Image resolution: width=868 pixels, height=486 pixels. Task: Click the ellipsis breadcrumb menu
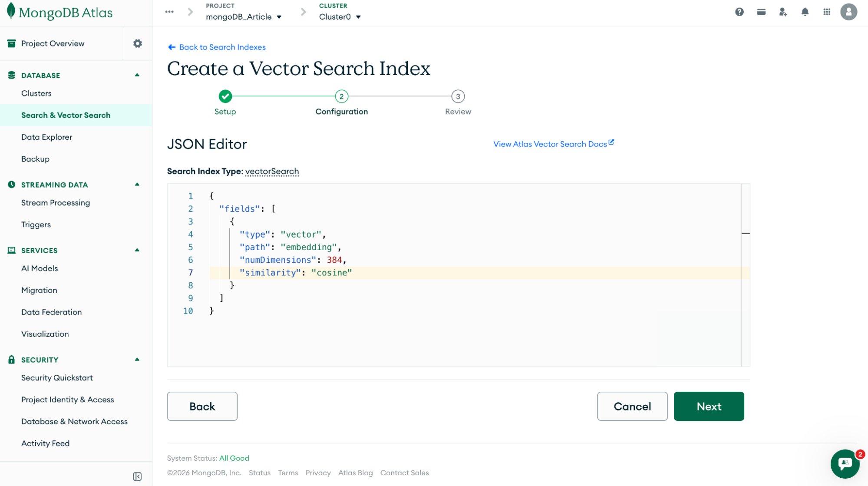[x=169, y=12]
